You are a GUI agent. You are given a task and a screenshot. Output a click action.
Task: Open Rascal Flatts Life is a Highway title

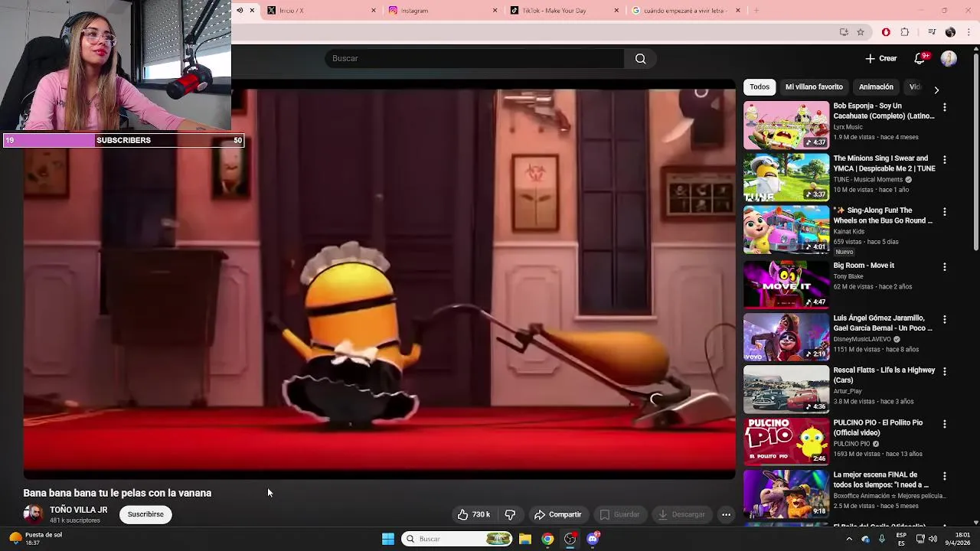click(x=884, y=375)
